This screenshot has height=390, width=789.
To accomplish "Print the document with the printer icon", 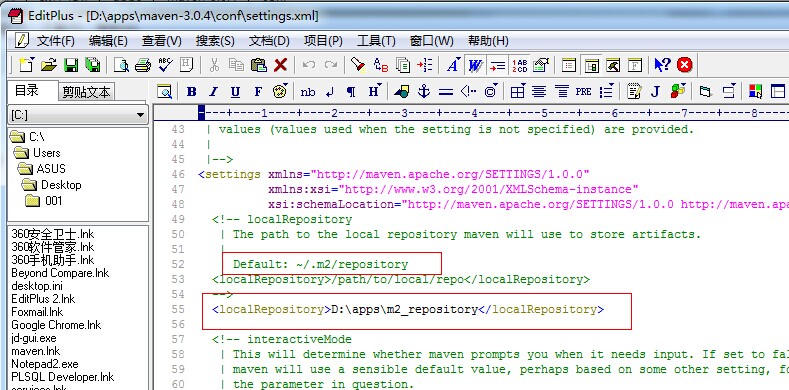I will [143, 65].
